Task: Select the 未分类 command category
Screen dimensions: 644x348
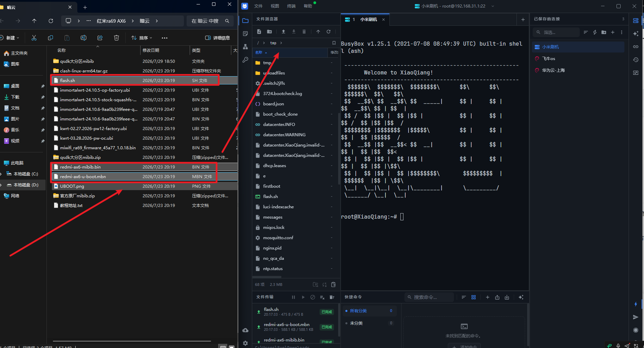Action: (370, 323)
